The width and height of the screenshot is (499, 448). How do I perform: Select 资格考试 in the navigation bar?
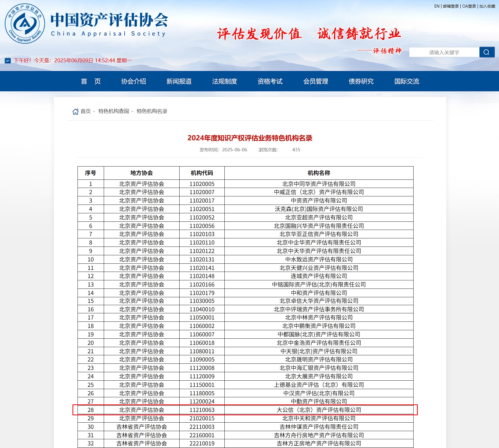270,81
